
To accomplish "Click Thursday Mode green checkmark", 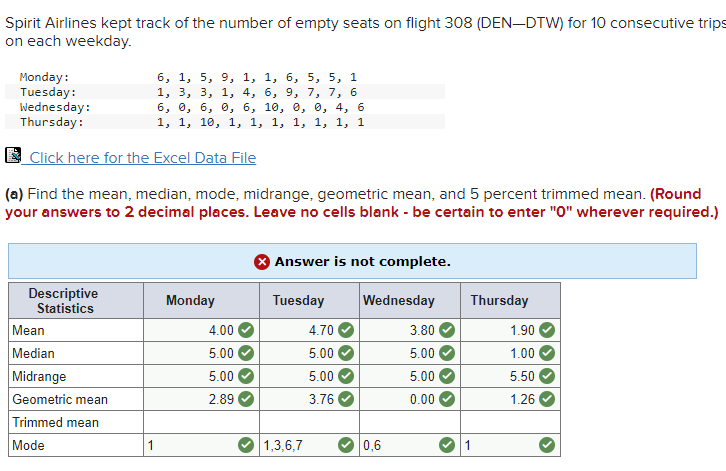I will click(x=547, y=445).
